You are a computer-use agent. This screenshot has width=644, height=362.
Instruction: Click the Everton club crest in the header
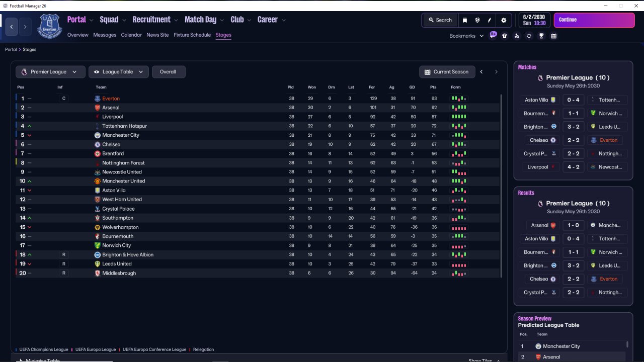click(x=49, y=26)
